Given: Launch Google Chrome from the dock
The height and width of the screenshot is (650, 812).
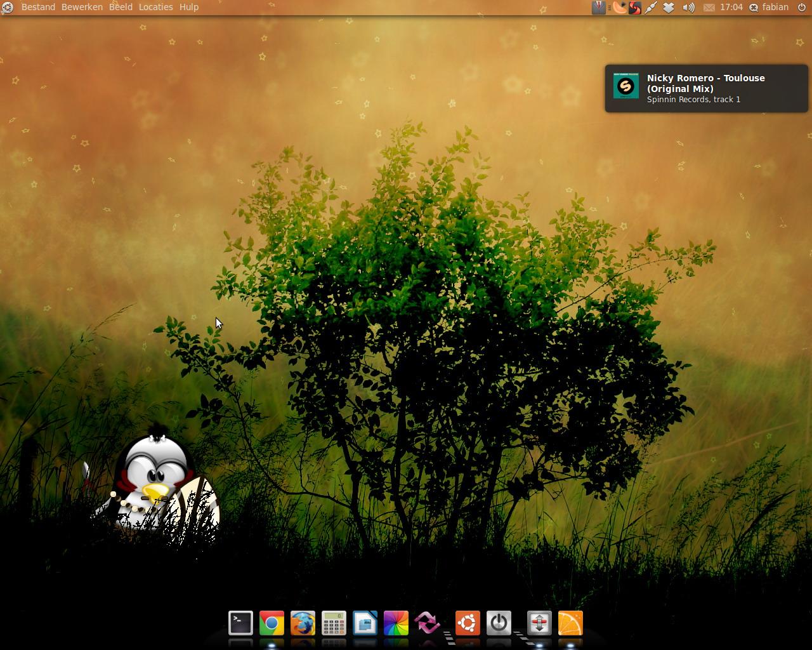Looking at the screenshot, I should tap(272, 623).
